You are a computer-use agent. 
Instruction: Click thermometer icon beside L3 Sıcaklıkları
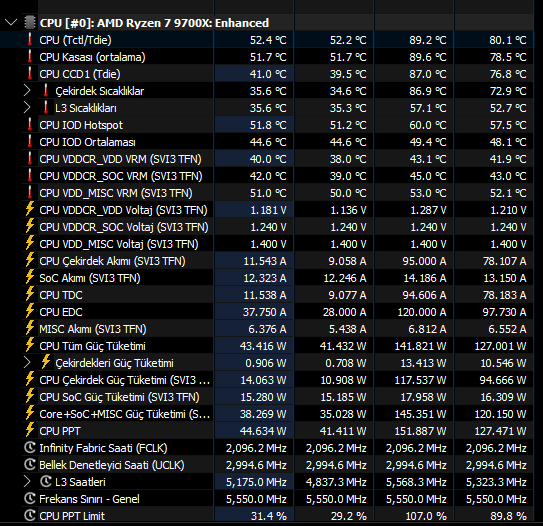click(46, 107)
